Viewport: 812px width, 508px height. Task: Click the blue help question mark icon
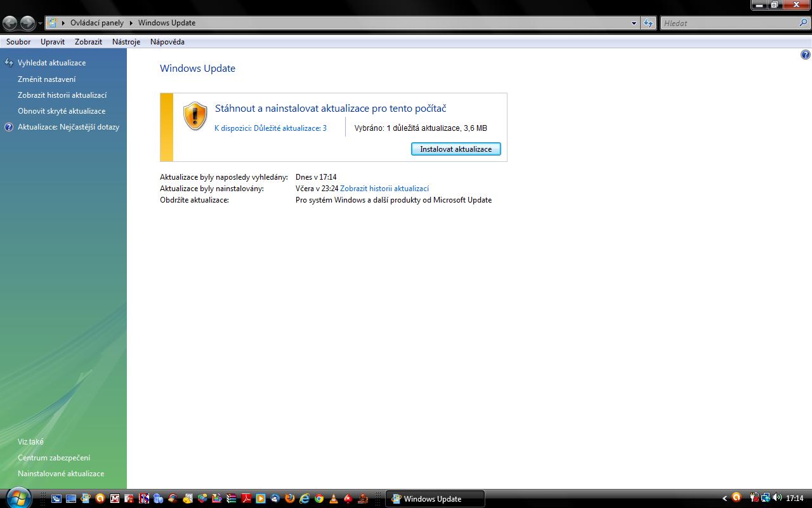(x=805, y=55)
